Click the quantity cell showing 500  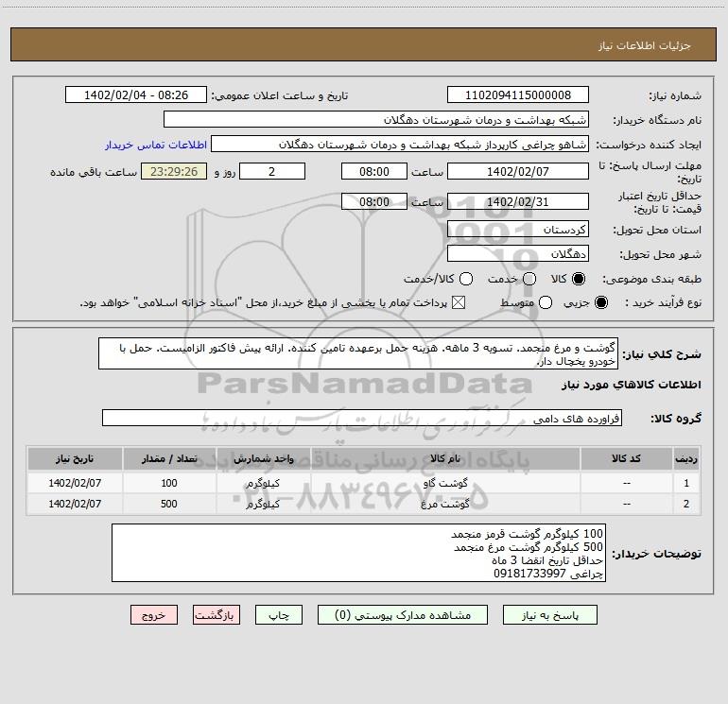(x=169, y=504)
